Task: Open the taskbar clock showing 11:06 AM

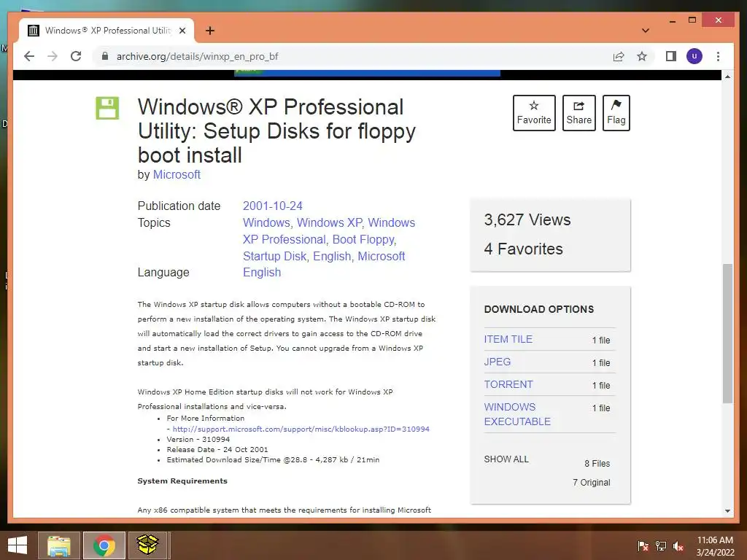Action: 715,545
